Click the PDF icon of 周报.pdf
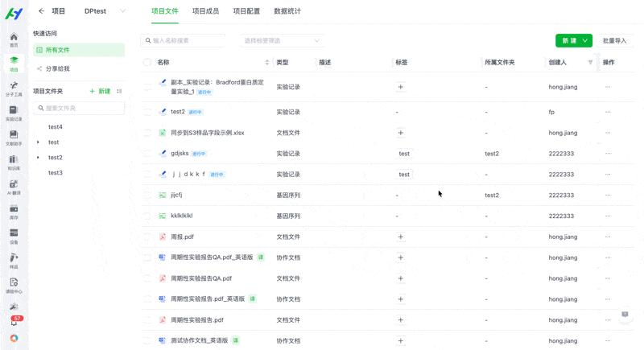 163,237
